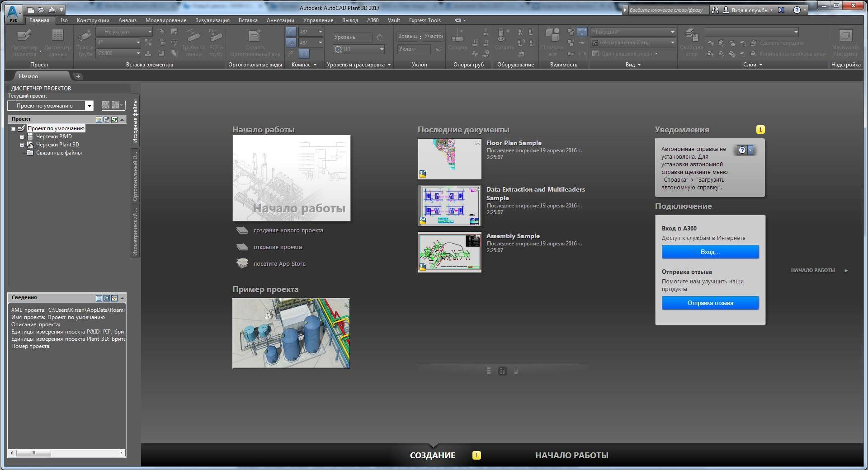
Task: Click the binoculars search icon
Action: 715,10
